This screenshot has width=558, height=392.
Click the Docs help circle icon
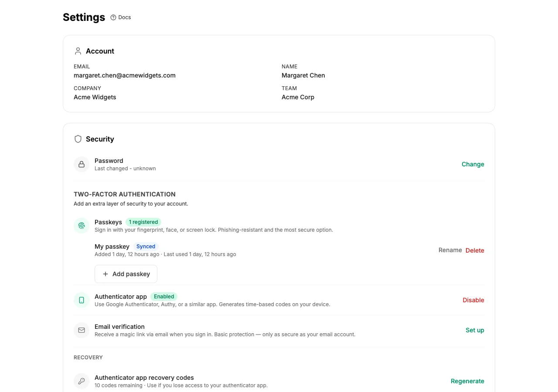(113, 17)
